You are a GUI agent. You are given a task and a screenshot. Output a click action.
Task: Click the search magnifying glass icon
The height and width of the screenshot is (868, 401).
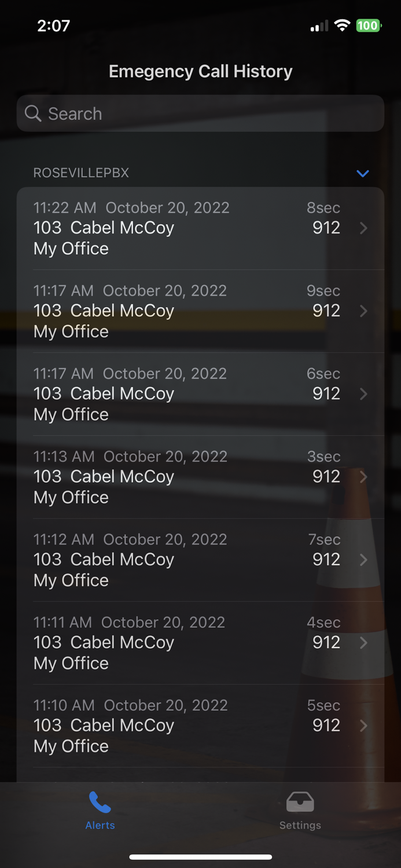tap(33, 113)
